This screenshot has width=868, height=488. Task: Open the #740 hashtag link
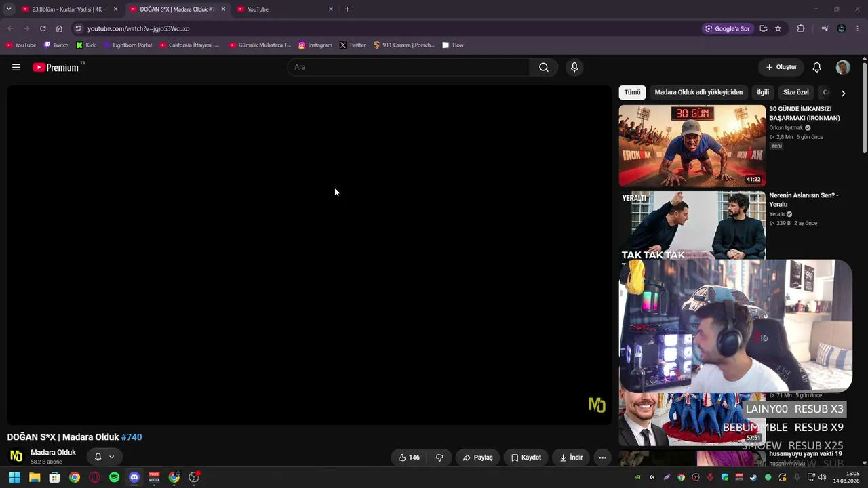132,437
